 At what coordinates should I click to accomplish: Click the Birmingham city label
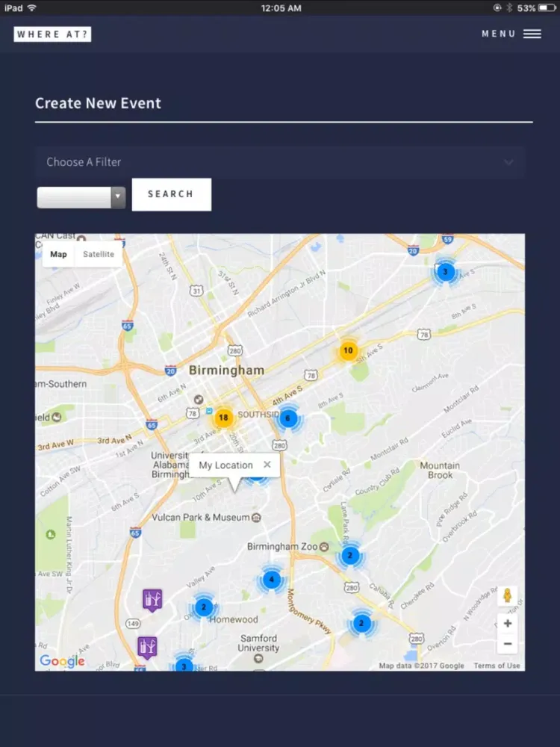click(226, 371)
